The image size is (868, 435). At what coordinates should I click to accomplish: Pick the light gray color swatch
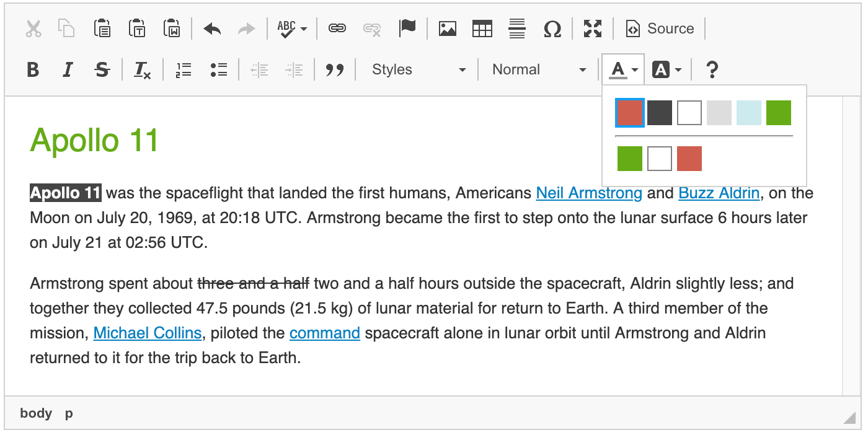pyautogui.click(x=719, y=113)
